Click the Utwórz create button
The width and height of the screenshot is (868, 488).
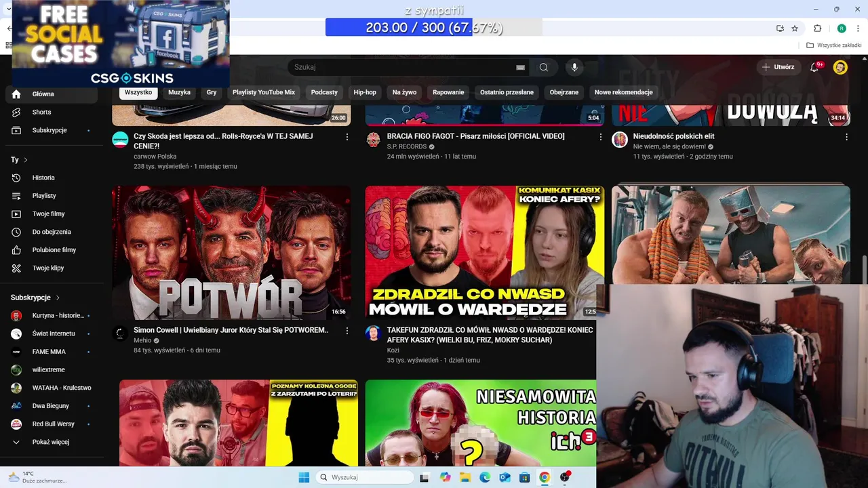[778, 67]
